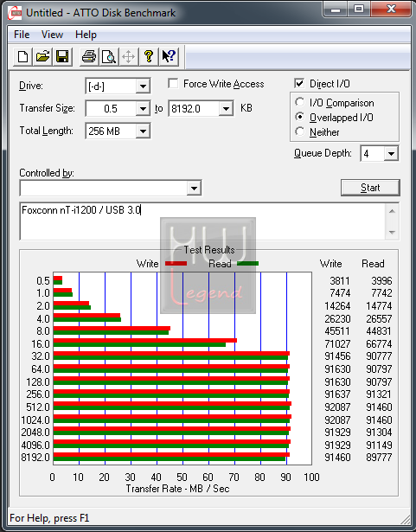Select the Neither radio button

[x=300, y=131]
